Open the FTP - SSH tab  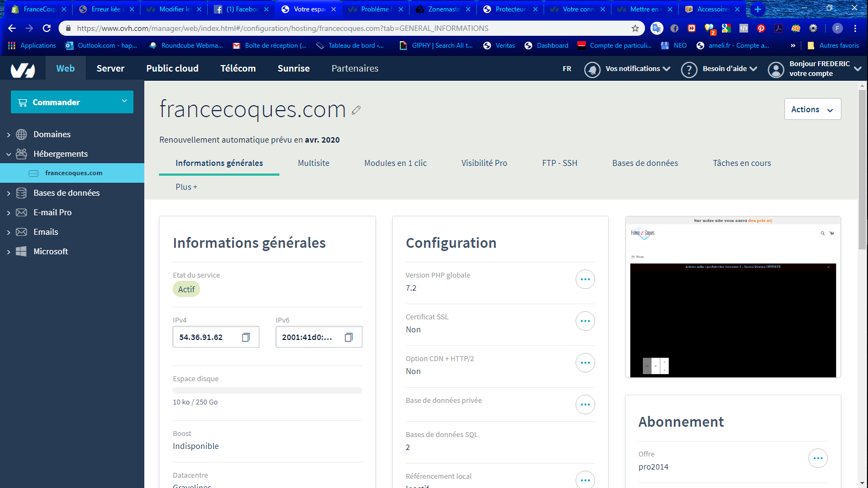click(559, 163)
